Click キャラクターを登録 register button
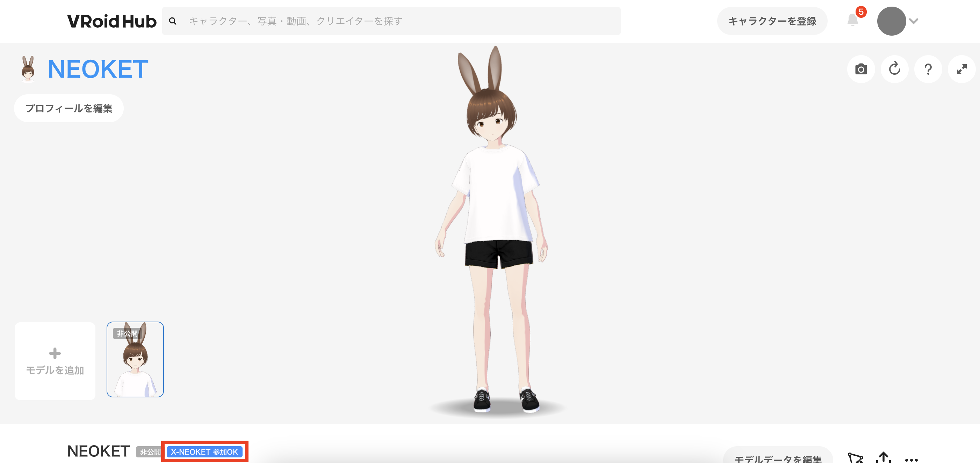The image size is (980, 463). pyautogui.click(x=772, y=21)
